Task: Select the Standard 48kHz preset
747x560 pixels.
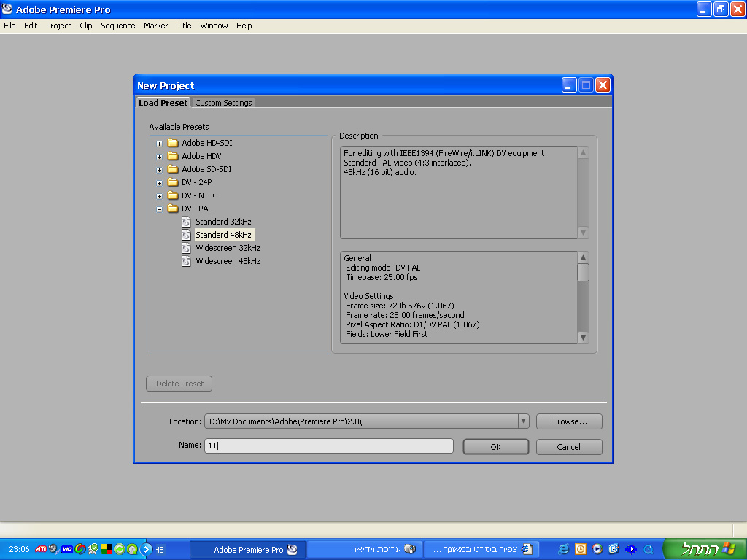Action: [223, 235]
